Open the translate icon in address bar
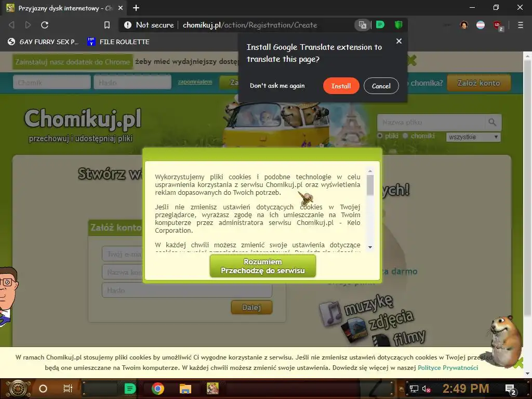 (362, 25)
